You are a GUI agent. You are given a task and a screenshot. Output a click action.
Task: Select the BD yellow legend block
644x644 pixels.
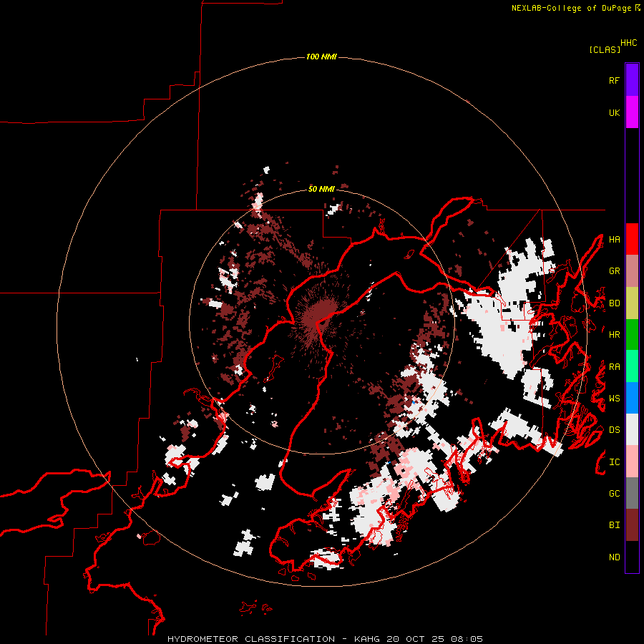632,303
